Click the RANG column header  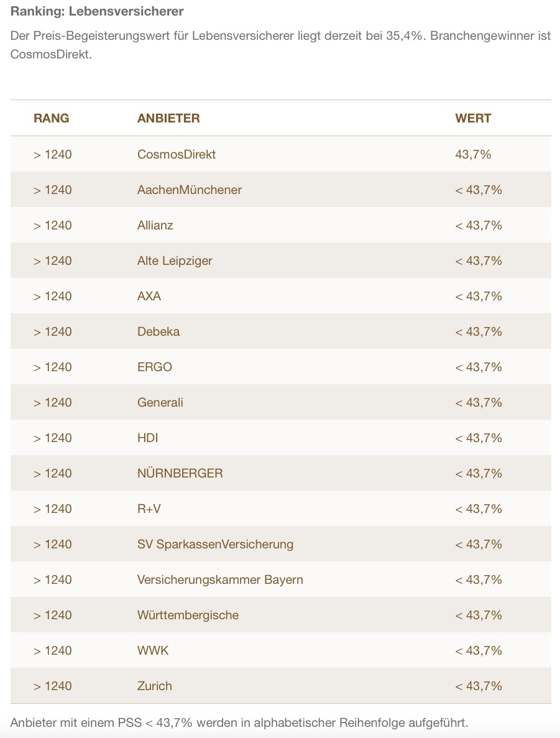point(52,118)
